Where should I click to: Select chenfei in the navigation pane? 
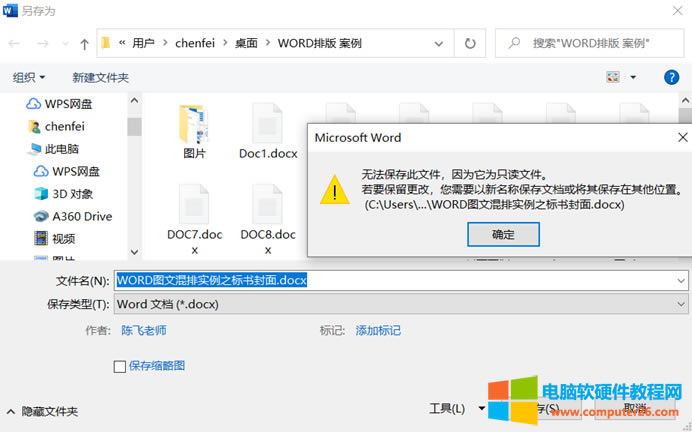tap(56, 127)
